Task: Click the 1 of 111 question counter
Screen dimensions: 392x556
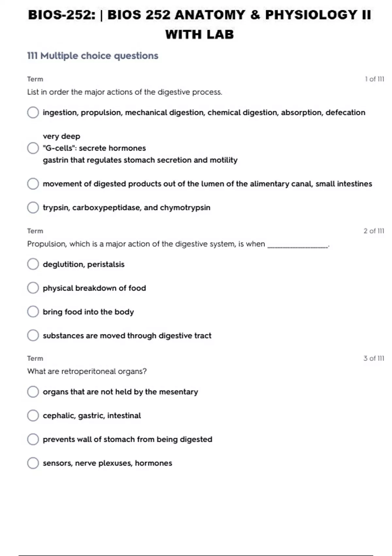Action: [x=374, y=79]
